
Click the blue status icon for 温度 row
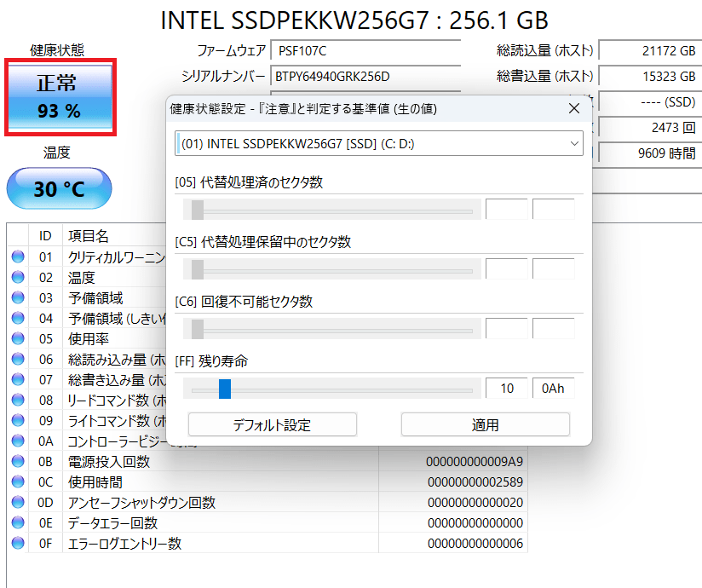point(17,278)
